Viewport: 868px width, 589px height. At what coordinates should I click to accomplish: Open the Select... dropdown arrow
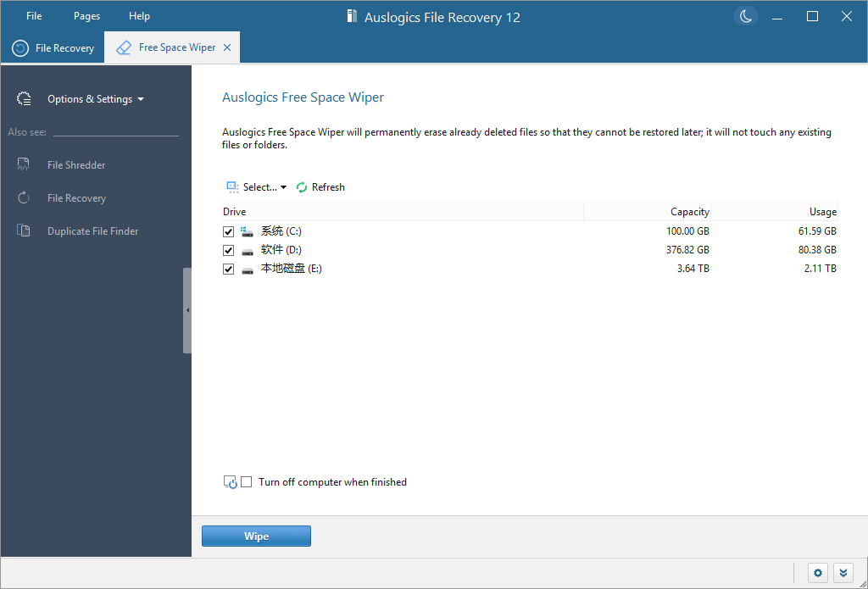(x=284, y=186)
